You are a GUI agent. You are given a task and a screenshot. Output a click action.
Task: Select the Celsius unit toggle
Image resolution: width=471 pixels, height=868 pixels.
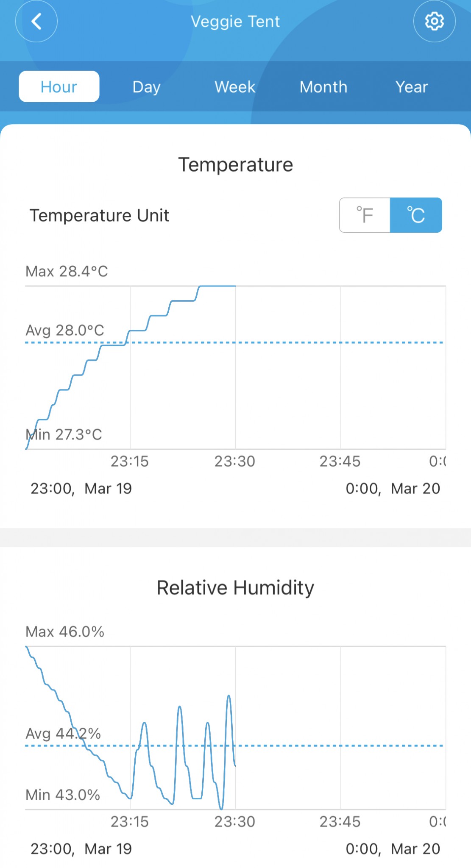tap(416, 215)
